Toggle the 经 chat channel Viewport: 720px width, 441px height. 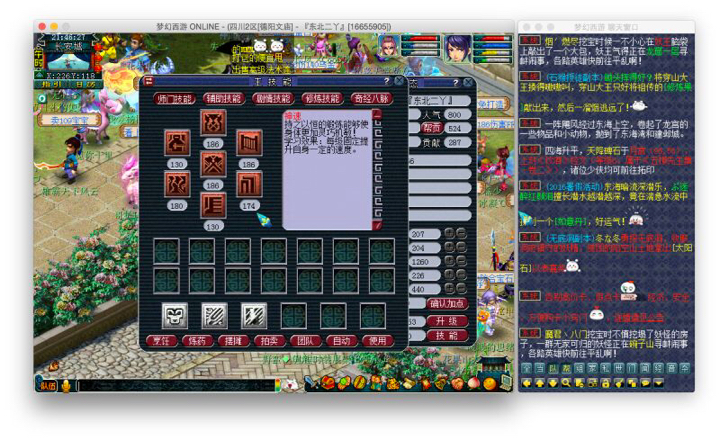pos(658,368)
